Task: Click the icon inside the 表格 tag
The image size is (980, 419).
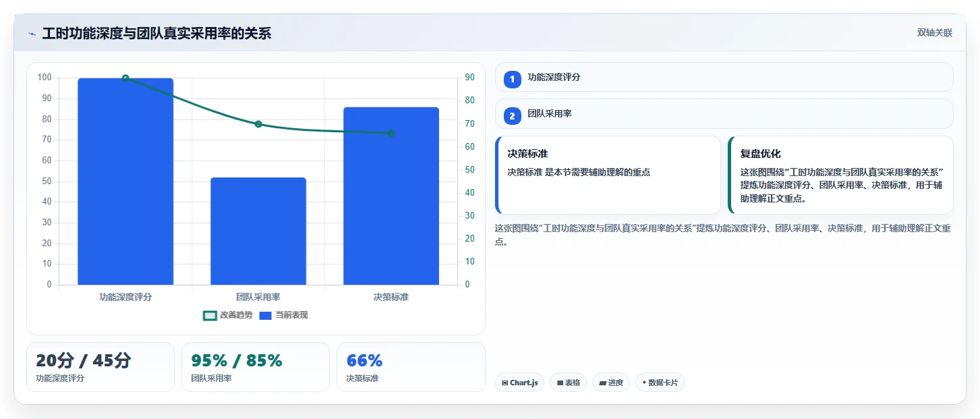Action: click(x=560, y=383)
